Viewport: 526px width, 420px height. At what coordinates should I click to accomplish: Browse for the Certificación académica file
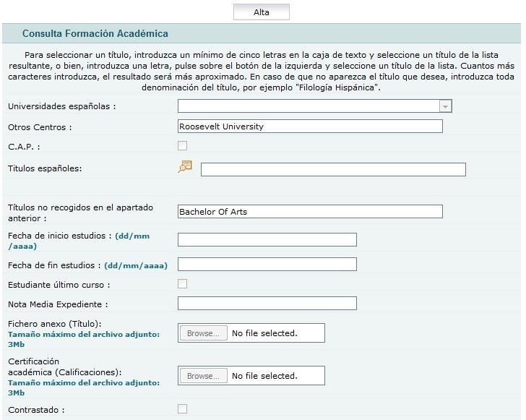(204, 376)
